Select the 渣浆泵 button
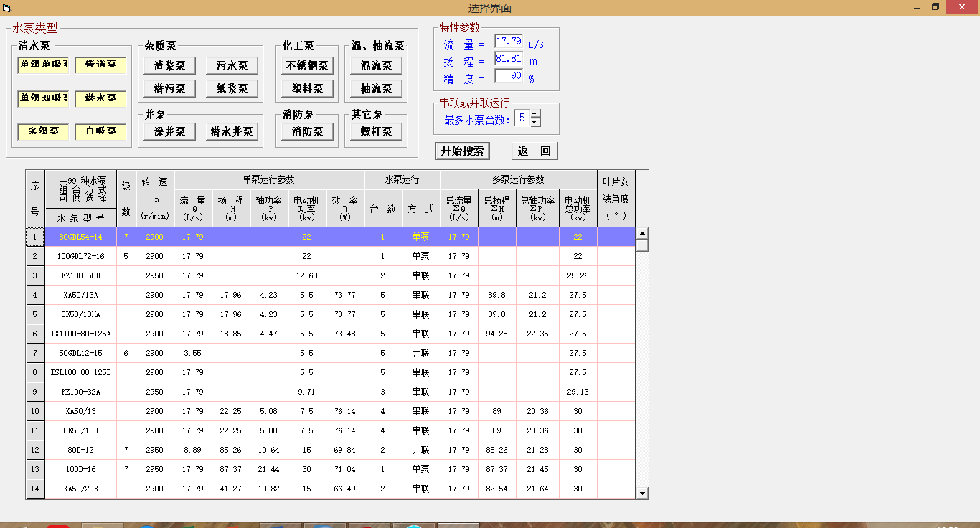The height and width of the screenshot is (528, 980). (169, 65)
